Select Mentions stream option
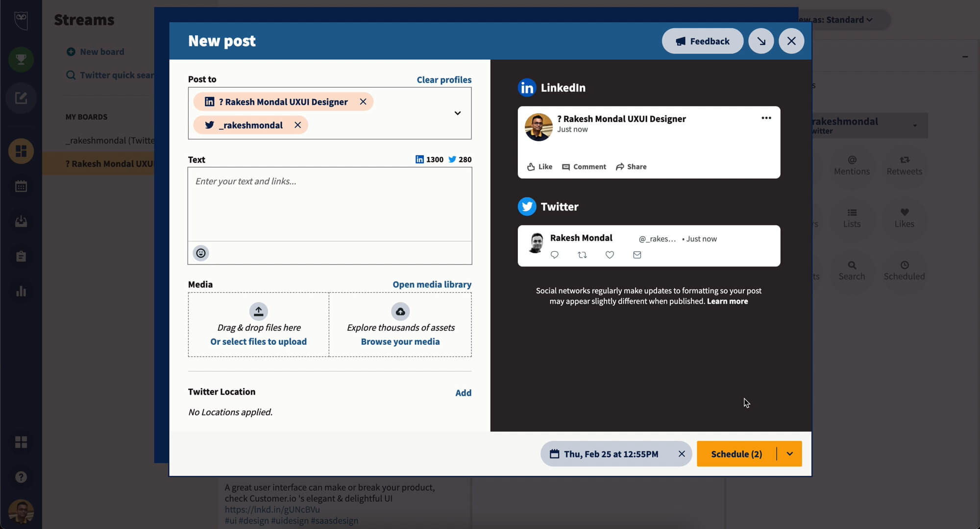Viewport: 980px width, 529px height. click(x=852, y=166)
